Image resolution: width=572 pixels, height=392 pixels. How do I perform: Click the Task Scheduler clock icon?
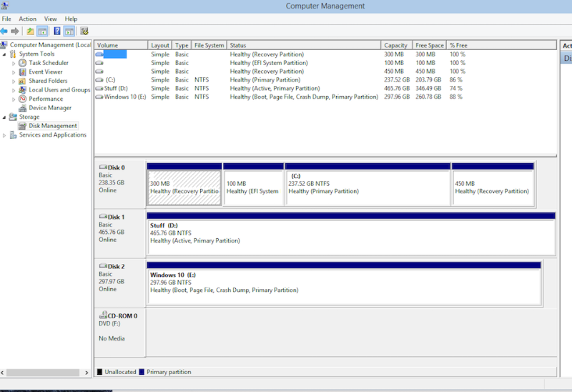point(23,63)
